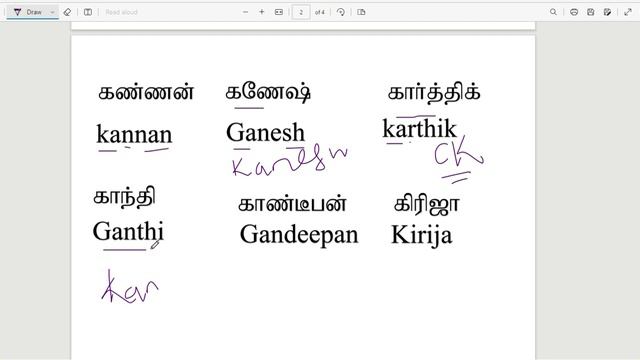Click the word 'Gandeepan'
The width and height of the screenshot is (640, 360).
[299, 235]
